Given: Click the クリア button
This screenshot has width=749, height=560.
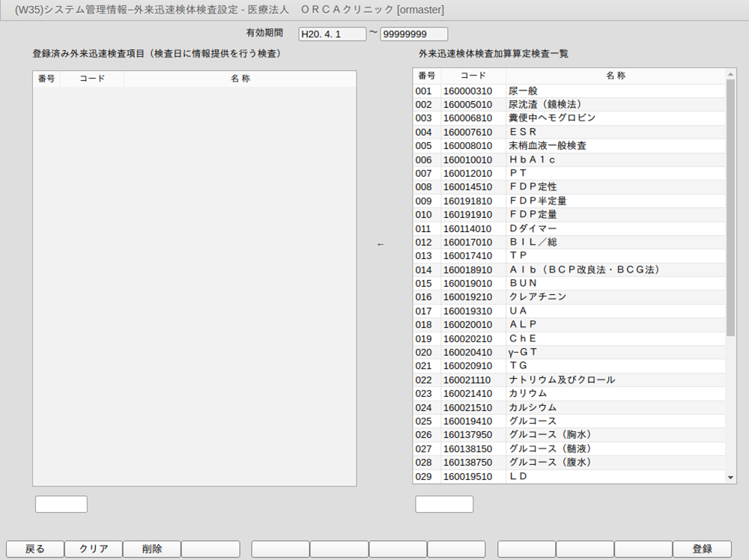Looking at the screenshot, I should pyautogui.click(x=93, y=549).
